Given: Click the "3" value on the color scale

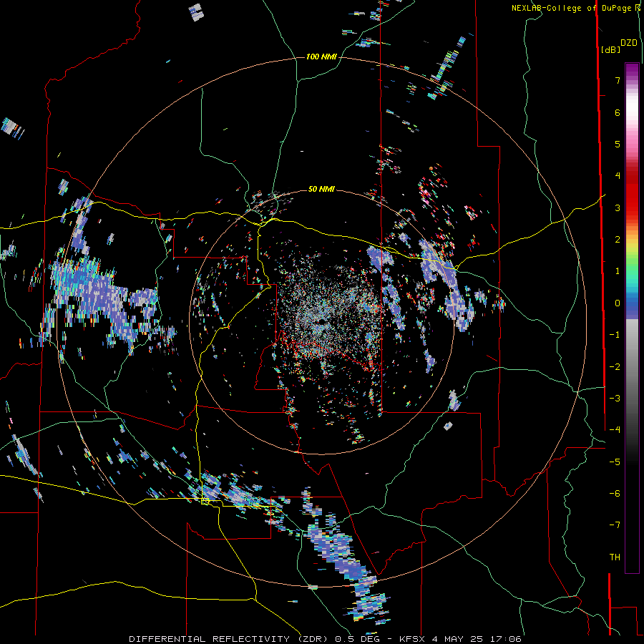Looking at the screenshot, I should coord(618,208).
